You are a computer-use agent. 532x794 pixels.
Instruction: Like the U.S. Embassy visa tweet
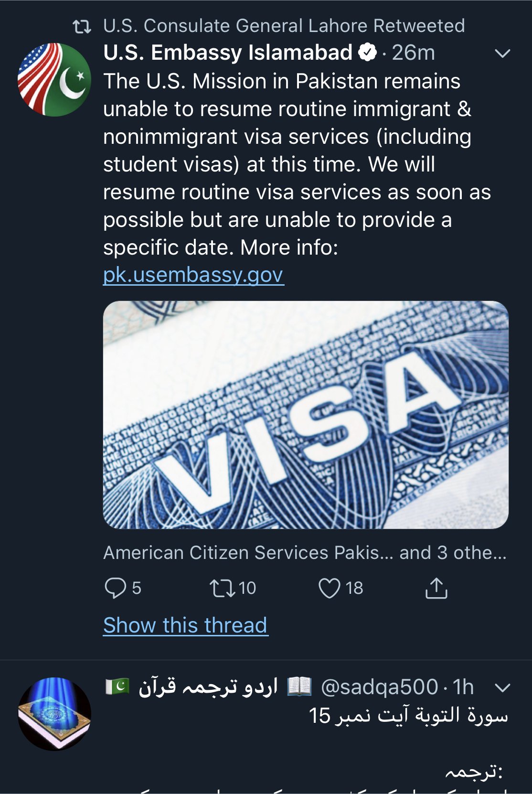tap(330, 588)
